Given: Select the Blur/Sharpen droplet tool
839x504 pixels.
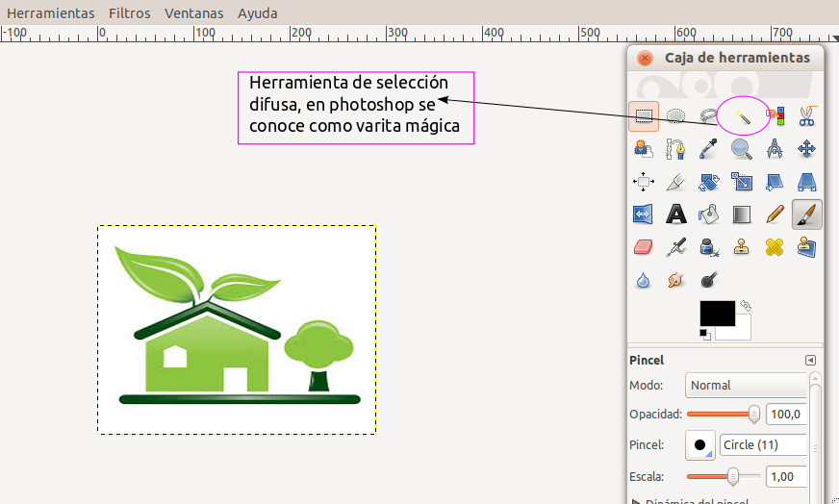Looking at the screenshot, I should click(x=643, y=280).
